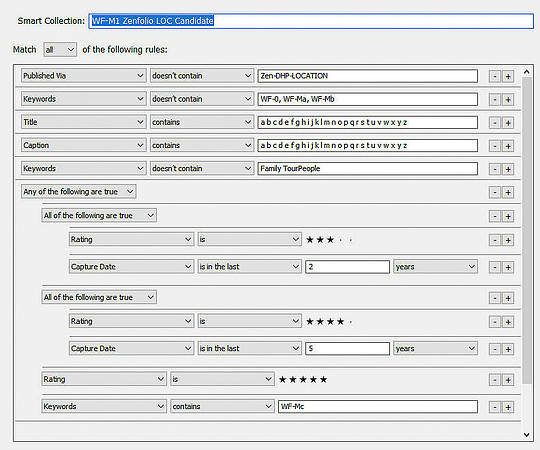Click the scroll up arrow of rules list
Viewport: 540px width, 450px height.
tap(527, 72)
